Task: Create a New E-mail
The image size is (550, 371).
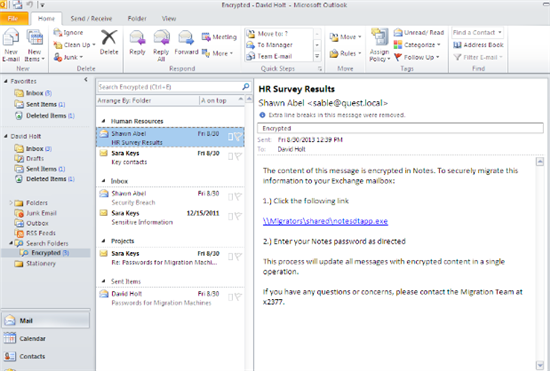Action: click(x=11, y=46)
